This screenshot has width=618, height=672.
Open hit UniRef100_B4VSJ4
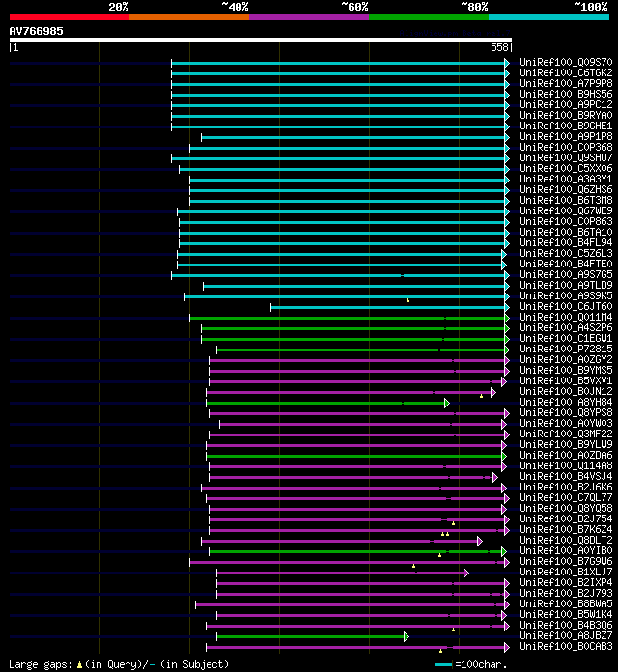click(x=566, y=477)
